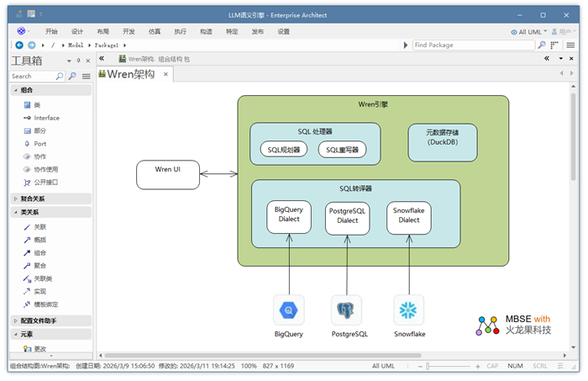The image size is (588, 381).
Task: Select the 概括 generalization connector tool
Action: point(39,240)
